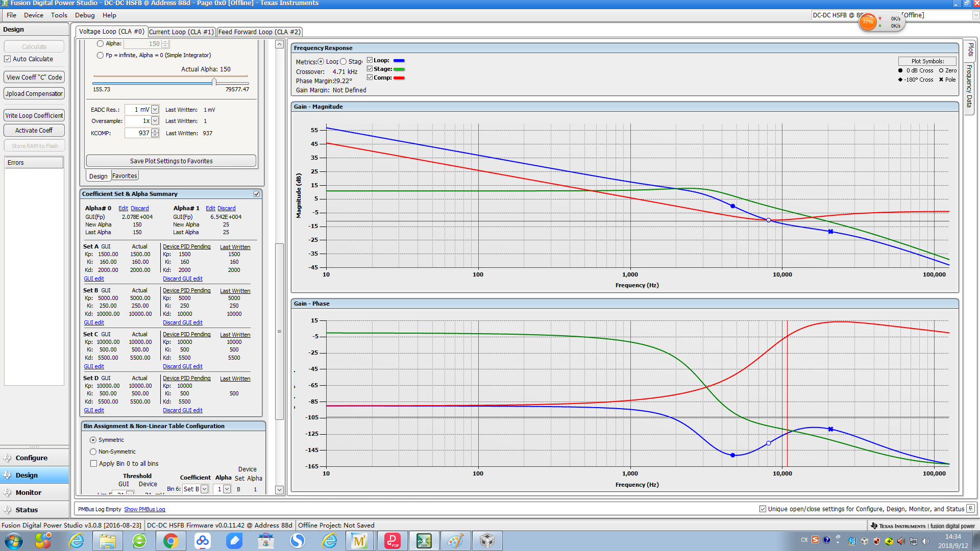Open Bin 6 coefficient Set B dropdown
This screenshot has width=980, height=551.
click(204, 489)
